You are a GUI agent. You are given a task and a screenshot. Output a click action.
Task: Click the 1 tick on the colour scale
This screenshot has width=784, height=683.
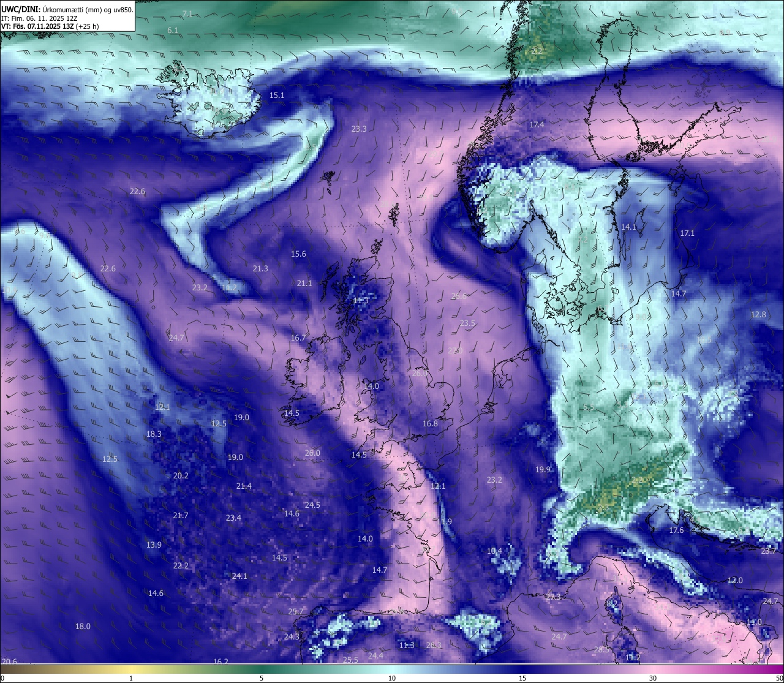[x=131, y=678]
